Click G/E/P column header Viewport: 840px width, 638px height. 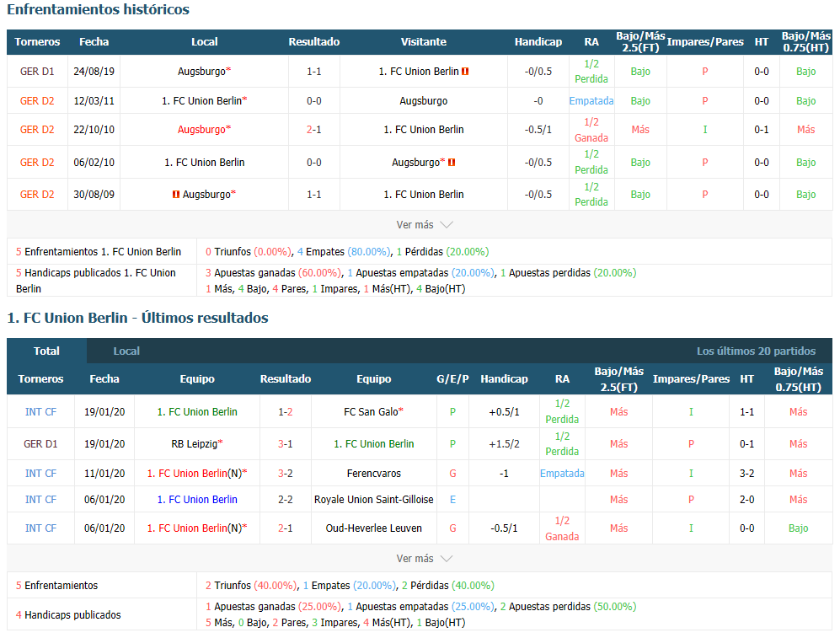452,379
